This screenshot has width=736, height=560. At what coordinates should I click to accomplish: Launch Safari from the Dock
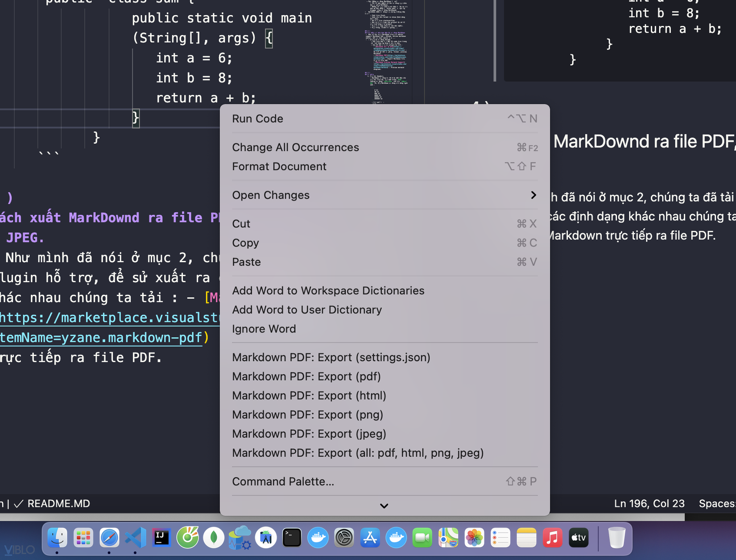[109, 538]
